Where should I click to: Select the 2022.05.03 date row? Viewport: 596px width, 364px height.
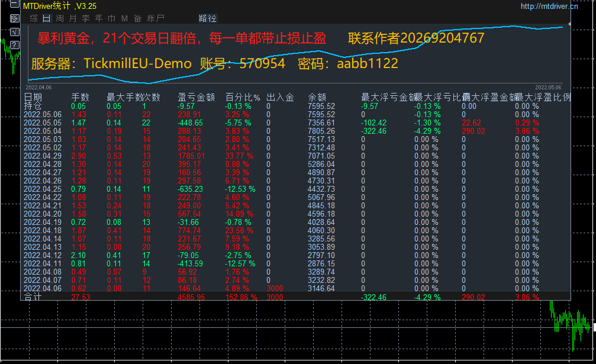(x=43, y=140)
